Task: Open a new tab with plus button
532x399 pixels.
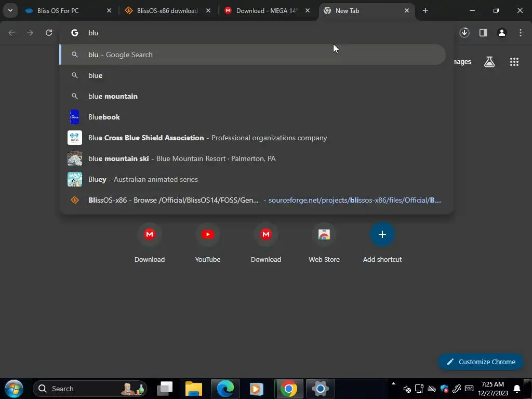Action: tap(425, 10)
